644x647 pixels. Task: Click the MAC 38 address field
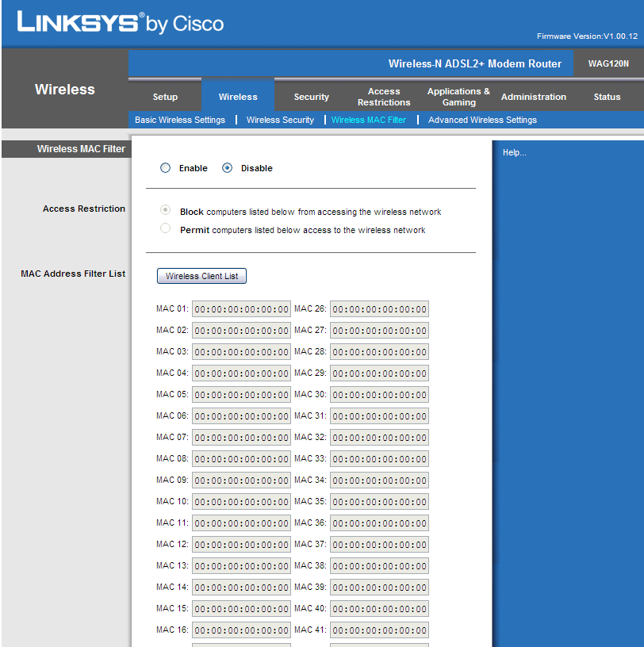tap(379, 565)
